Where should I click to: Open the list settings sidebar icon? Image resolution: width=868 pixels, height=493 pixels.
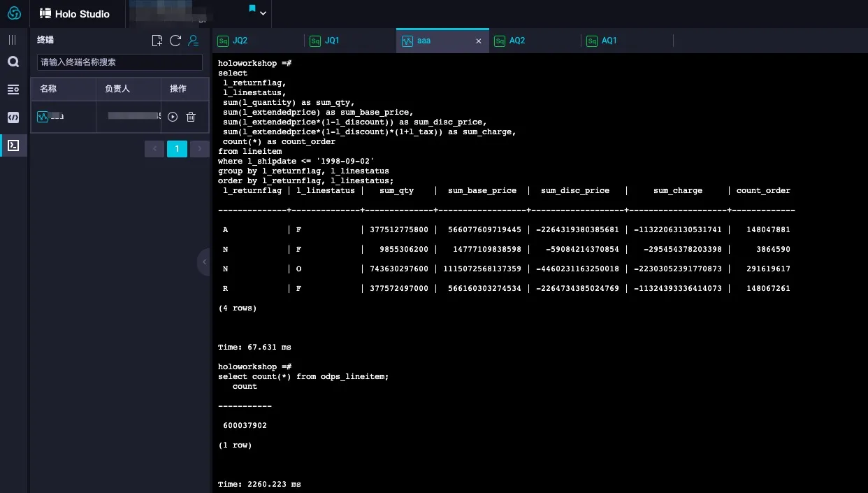click(13, 90)
